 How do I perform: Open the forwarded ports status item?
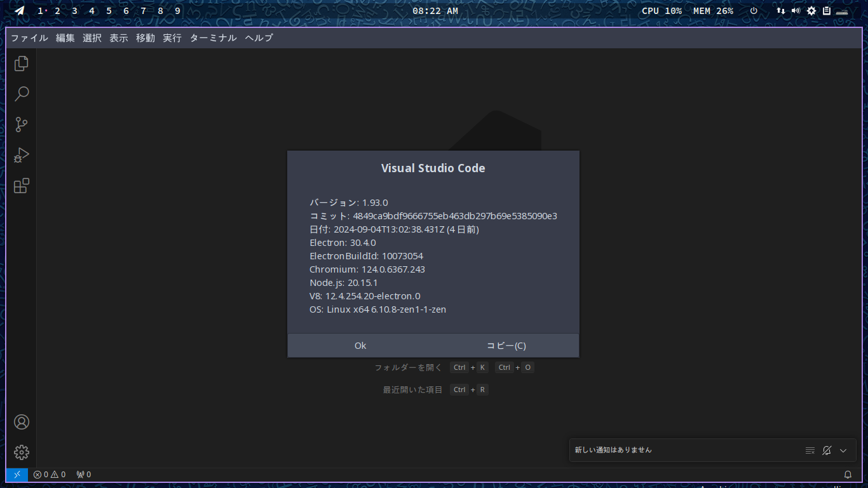83,475
